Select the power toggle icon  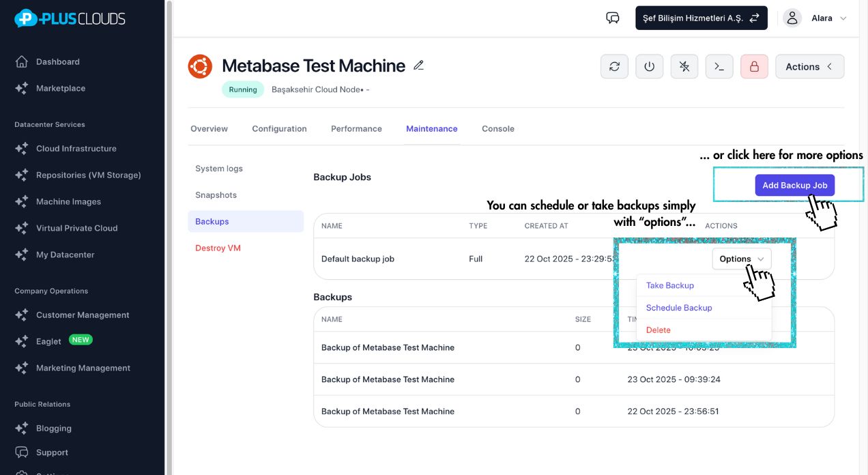649,66
